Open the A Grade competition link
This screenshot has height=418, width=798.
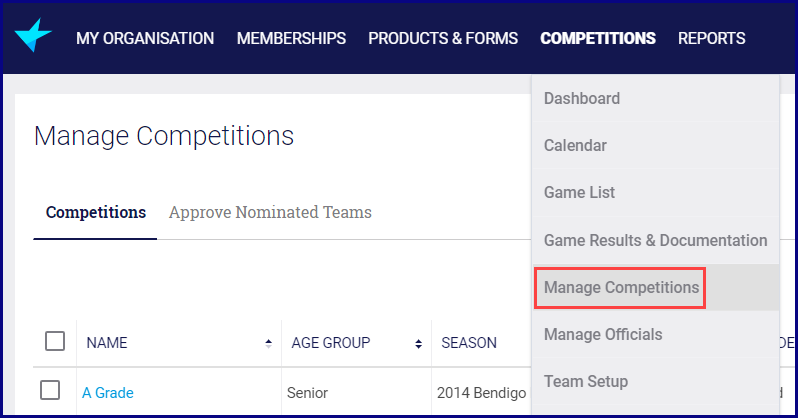(108, 393)
